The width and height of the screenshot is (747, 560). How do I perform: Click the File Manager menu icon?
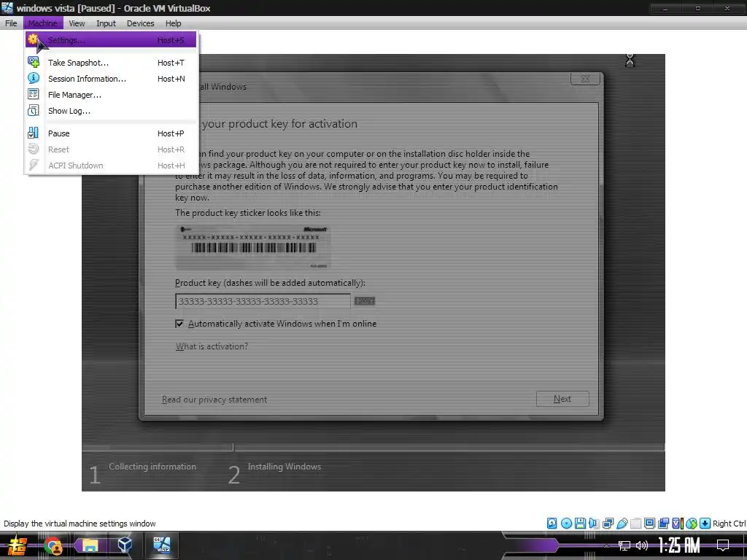click(34, 94)
